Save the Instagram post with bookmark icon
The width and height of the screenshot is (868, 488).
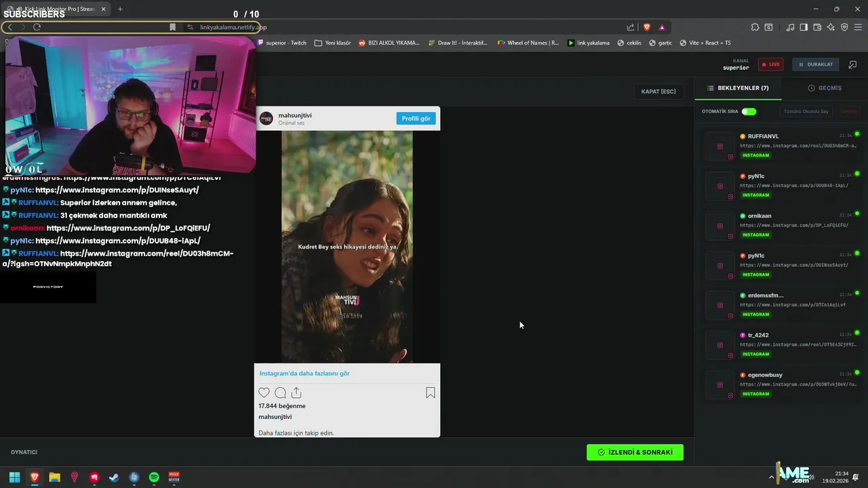coord(430,392)
